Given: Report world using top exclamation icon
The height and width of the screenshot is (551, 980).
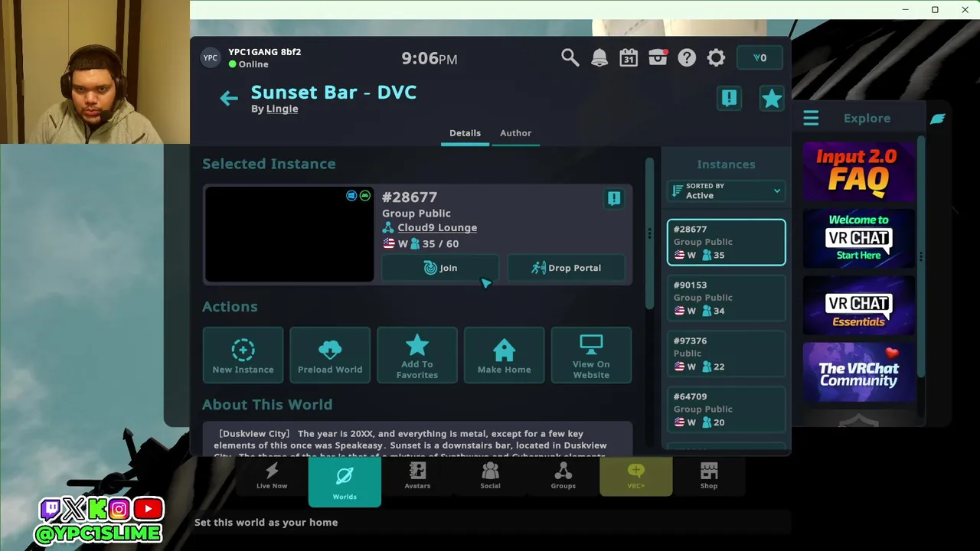Looking at the screenshot, I should (x=729, y=98).
